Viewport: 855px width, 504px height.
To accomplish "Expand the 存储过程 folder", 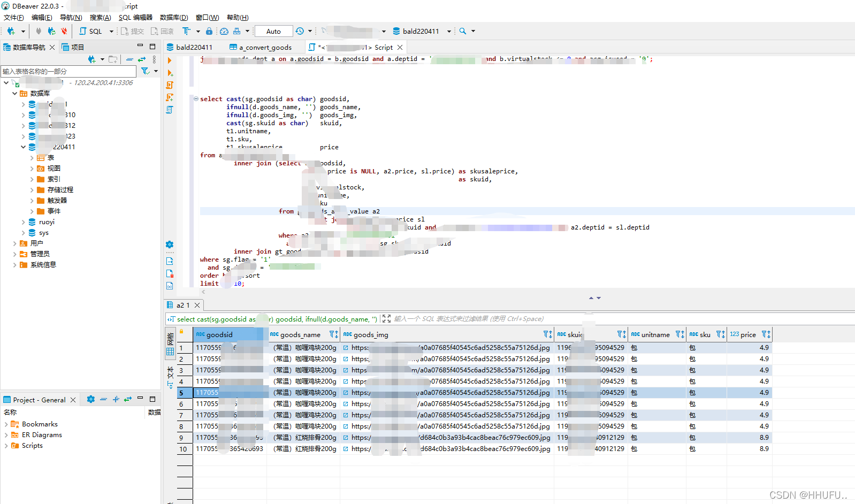I will [x=32, y=190].
